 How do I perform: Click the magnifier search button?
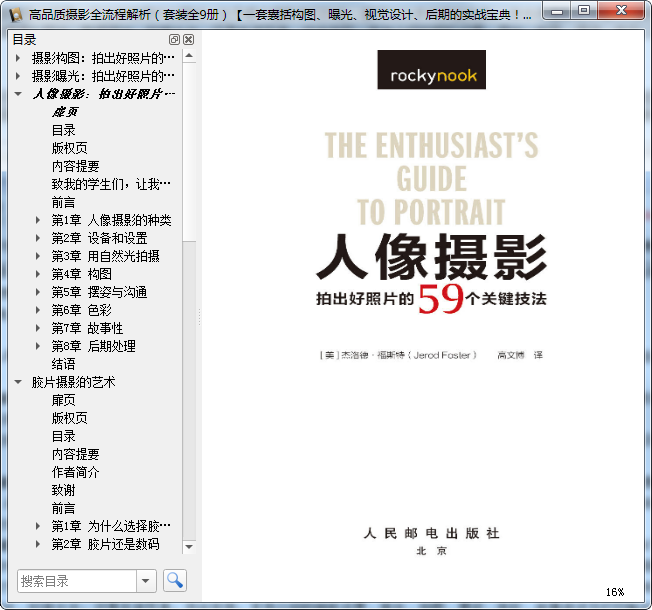[x=175, y=580]
